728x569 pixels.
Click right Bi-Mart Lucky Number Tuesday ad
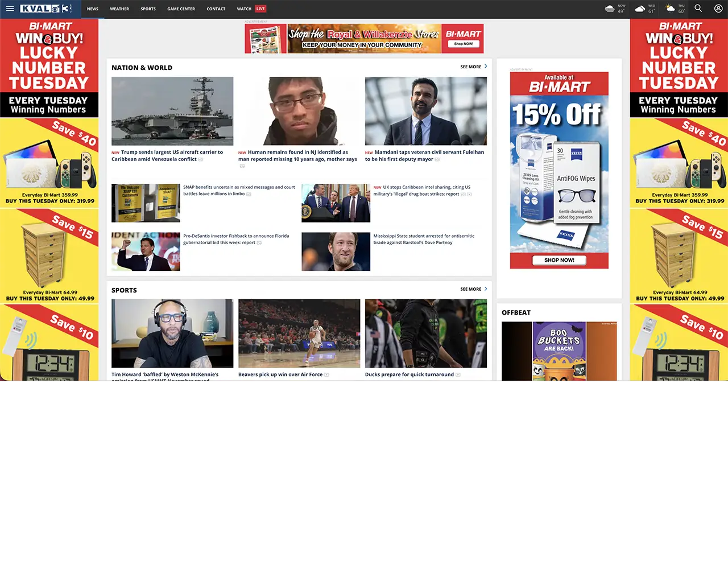[x=679, y=200]
